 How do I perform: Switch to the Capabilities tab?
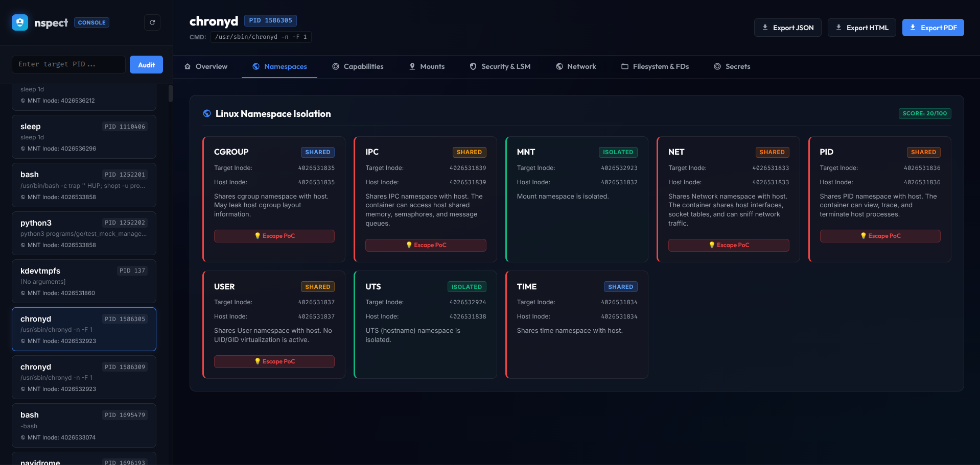(358, 67)
